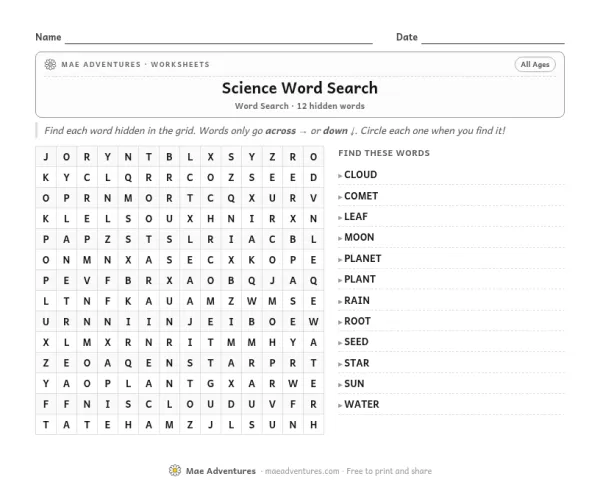This screenshot has width=600, height=499.
Task: Select the word PLANET in the list
Action: pyautogui.click(x=362, y=259)
